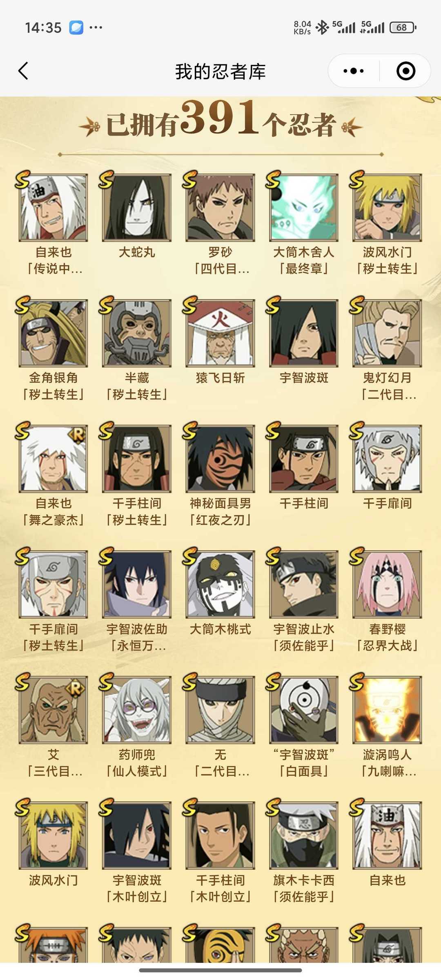This screenshot has height=980, width=441.
Task: Open 大筒木桃式 ninja icon
Action: pyautogui.click(x=220, y=584)
